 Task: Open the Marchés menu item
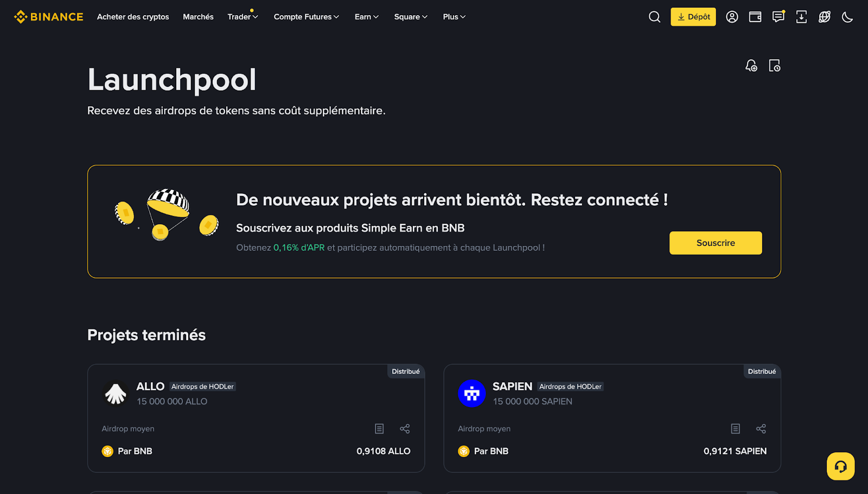[198, 17]
